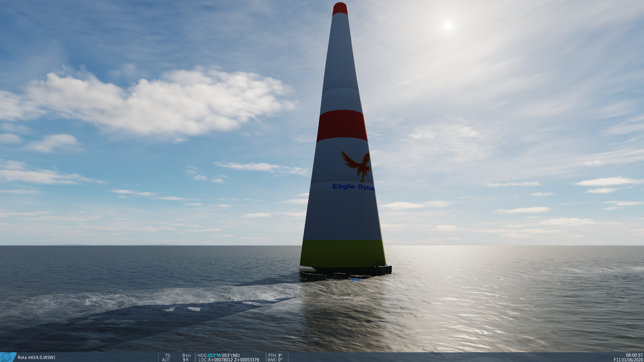Click the PTH pitch readout
The width and height of the screenshot is (644, 362).
click(275, 356)
